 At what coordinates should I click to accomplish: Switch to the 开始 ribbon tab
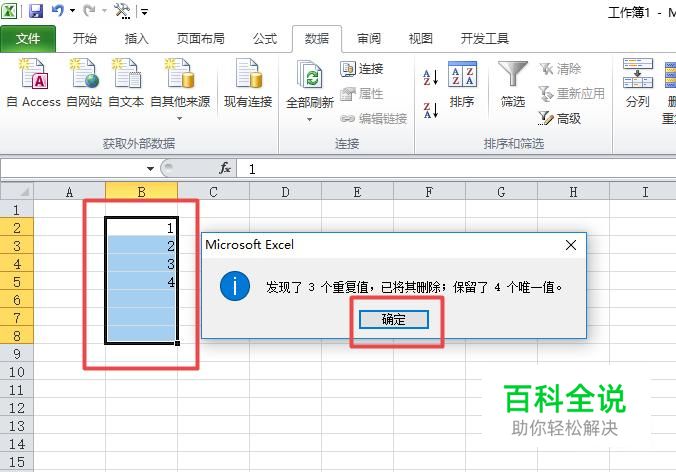pos(84,39)
